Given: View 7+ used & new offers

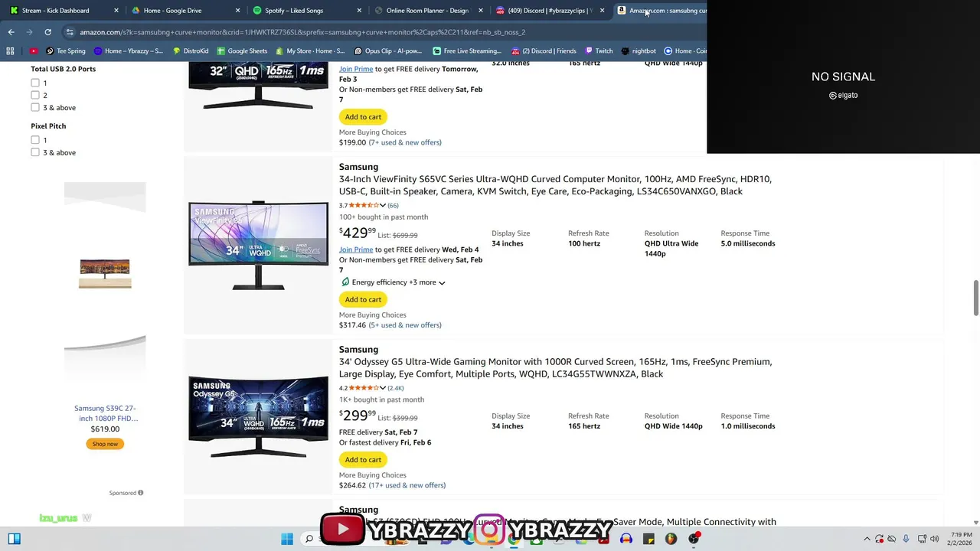Looking at the screenshot, I should (405, 142).
